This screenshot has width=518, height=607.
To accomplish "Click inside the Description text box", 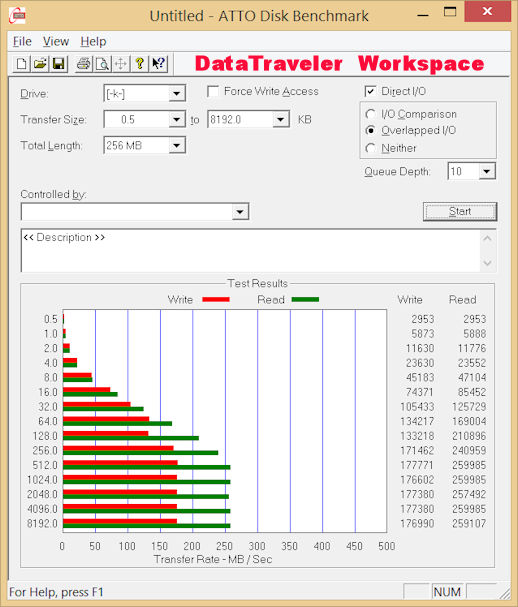I will pyautogui.click(x=250, y=250).
